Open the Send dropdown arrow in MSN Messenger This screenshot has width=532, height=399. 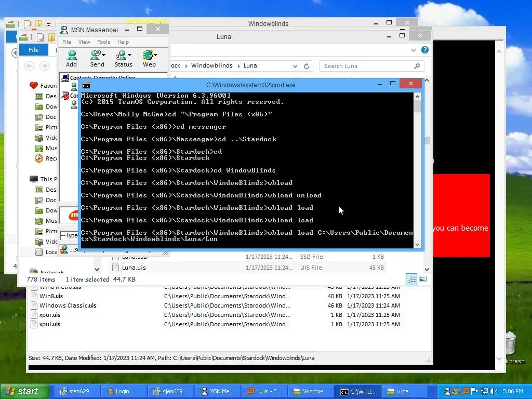pyautogui.click(x=103, y=55)
